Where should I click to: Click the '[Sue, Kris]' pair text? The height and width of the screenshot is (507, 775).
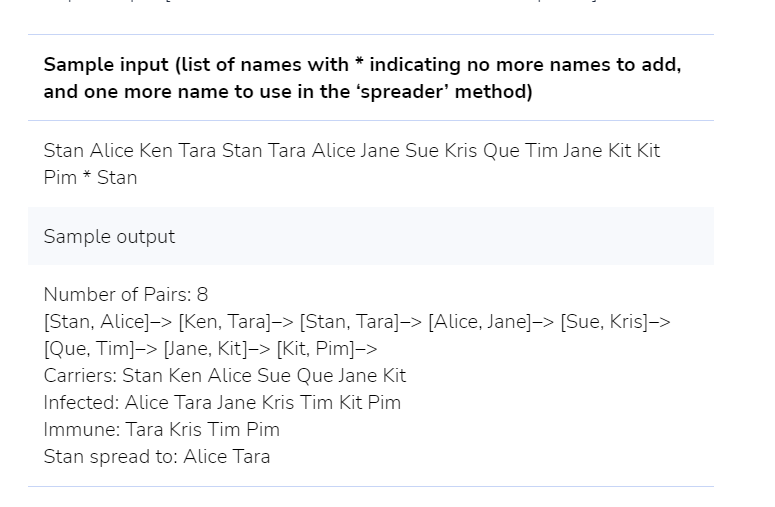coord(604,322)
